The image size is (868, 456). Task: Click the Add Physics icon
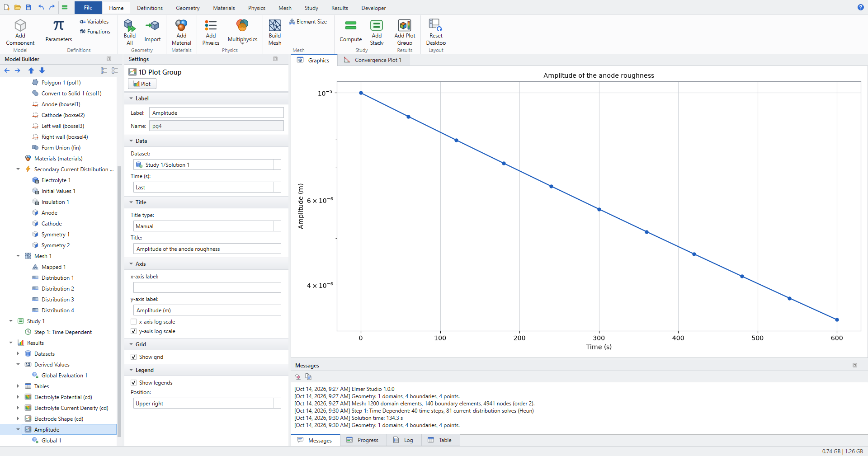[x=211, y=25]
